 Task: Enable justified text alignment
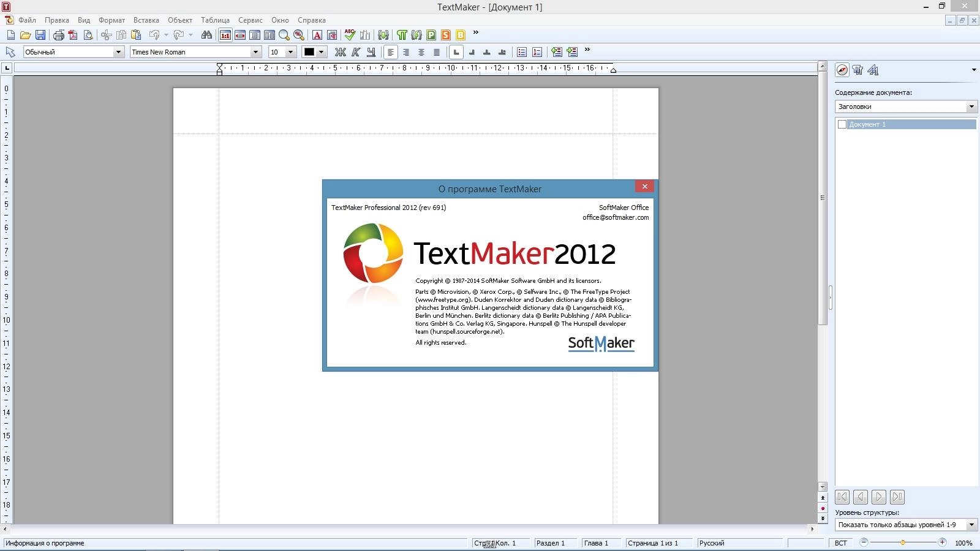point(437,52)
